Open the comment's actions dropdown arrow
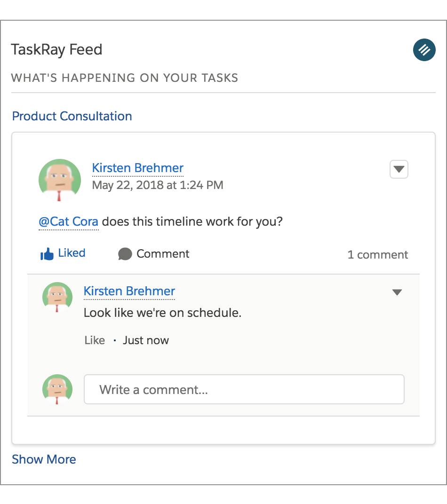 coord(397,291)
